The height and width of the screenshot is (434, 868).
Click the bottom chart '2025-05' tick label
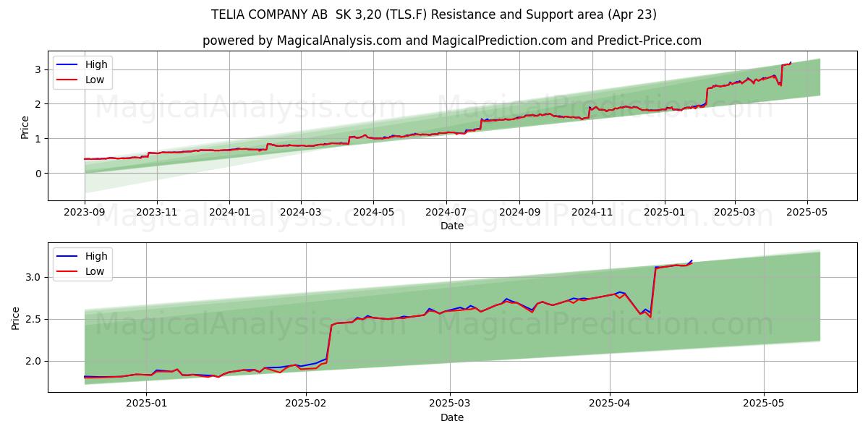[764, 404]
